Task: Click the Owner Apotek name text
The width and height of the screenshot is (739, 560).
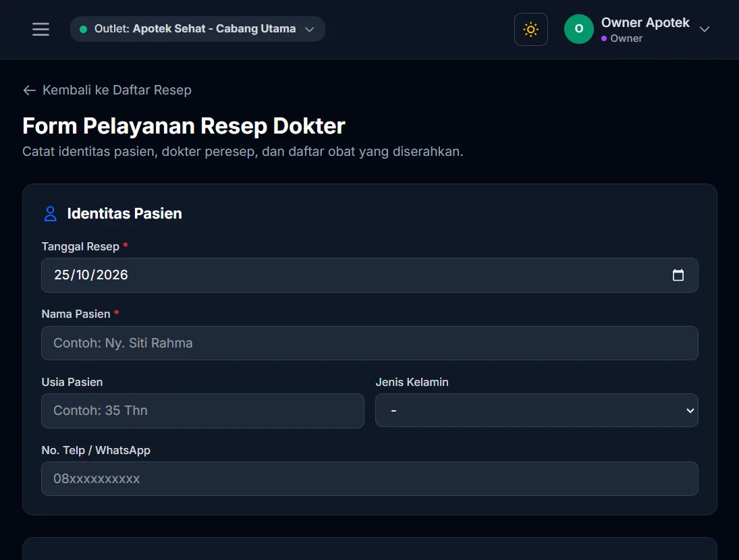Action: pos(645,23)
